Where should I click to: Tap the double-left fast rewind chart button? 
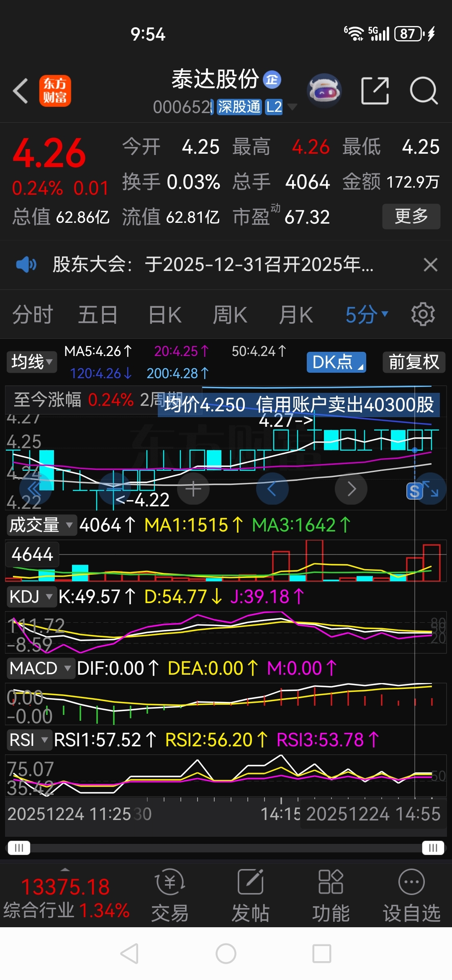35,488
